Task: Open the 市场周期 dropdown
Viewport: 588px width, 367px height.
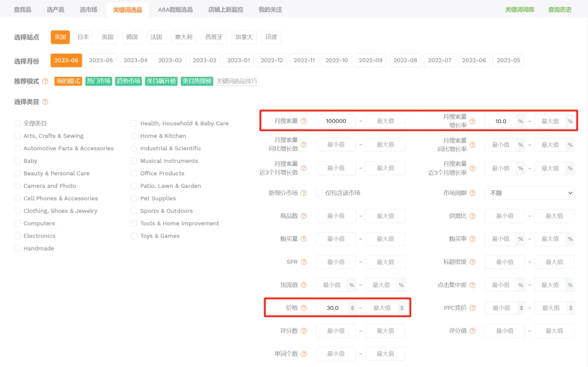Action: pyautogui.click(x=529, y=193)
